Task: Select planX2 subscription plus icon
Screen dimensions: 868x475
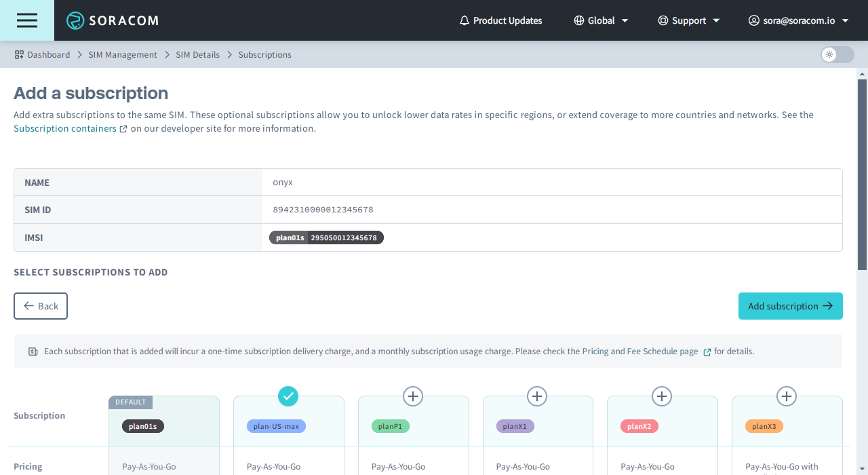Action: click(x=662, y=396)
